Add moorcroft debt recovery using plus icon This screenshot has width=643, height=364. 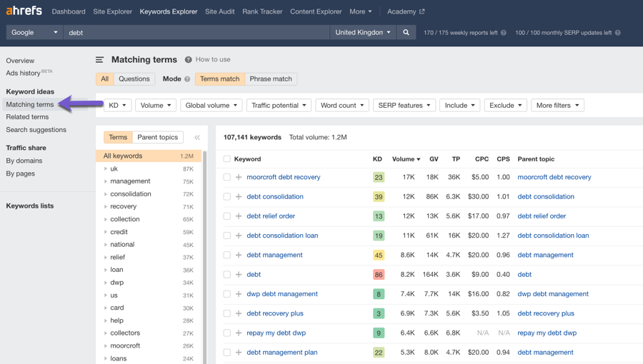pos(239,177)
